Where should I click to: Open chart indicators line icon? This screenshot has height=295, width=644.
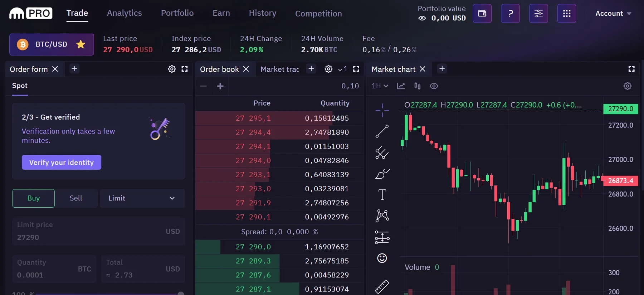(401, 86)
